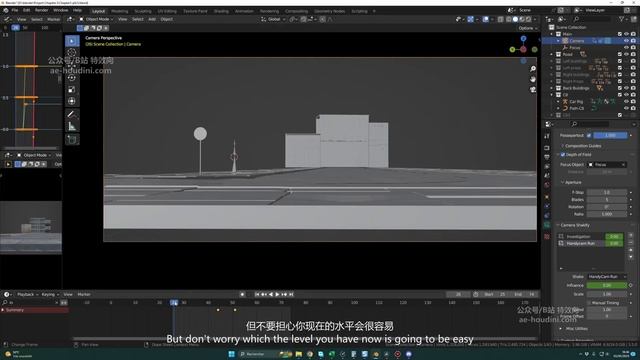Open the viewport Options dropdown

click(x=527, y=28)
